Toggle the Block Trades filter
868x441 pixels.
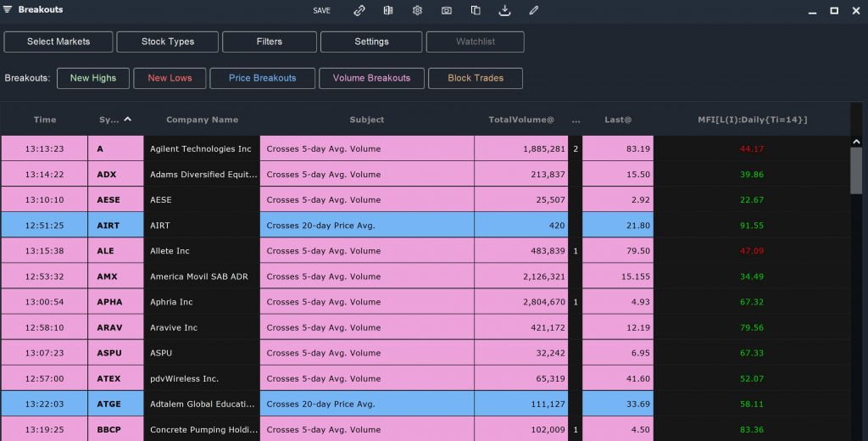click(x=475, y=78)
